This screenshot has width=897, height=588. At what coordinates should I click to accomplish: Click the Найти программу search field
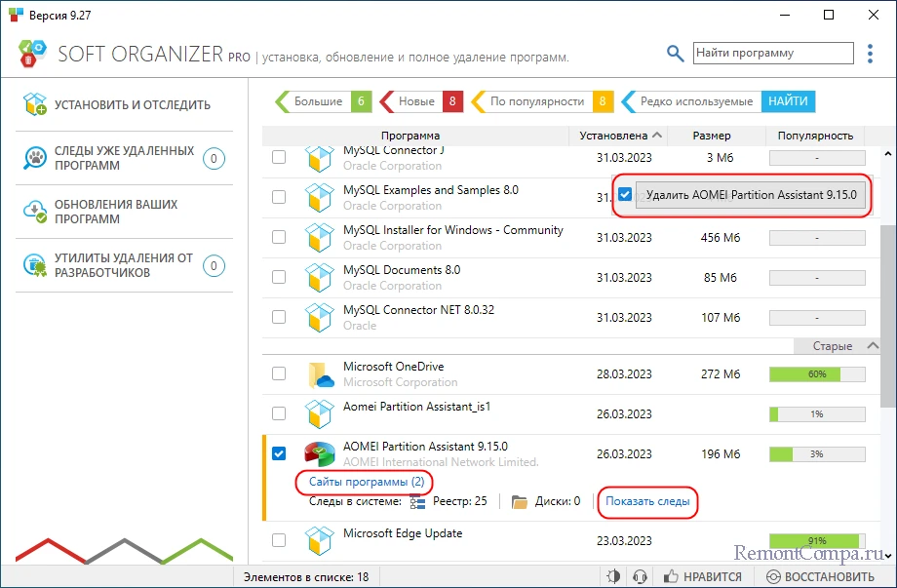tap(773, 54)
